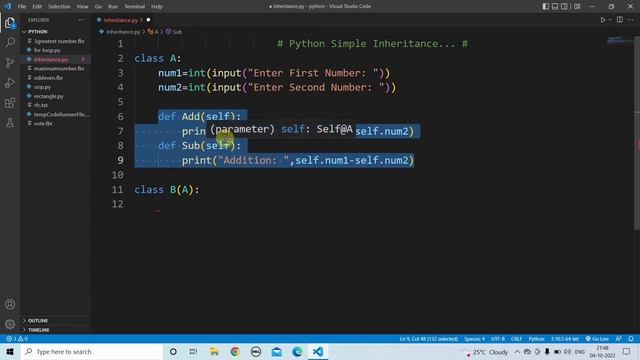Open Explorer Views and More Actions ellipsis
640x360 pixels.
pyautogui.click(x=82, y=20)
